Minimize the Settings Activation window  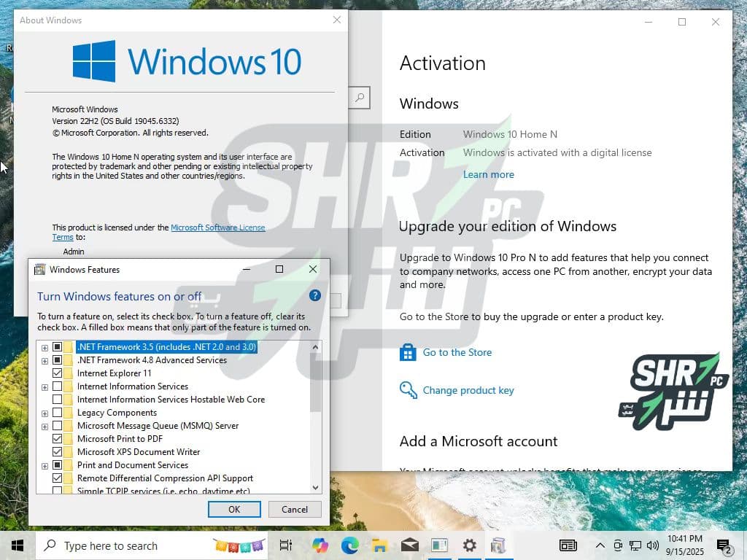[x=649, y=22]
